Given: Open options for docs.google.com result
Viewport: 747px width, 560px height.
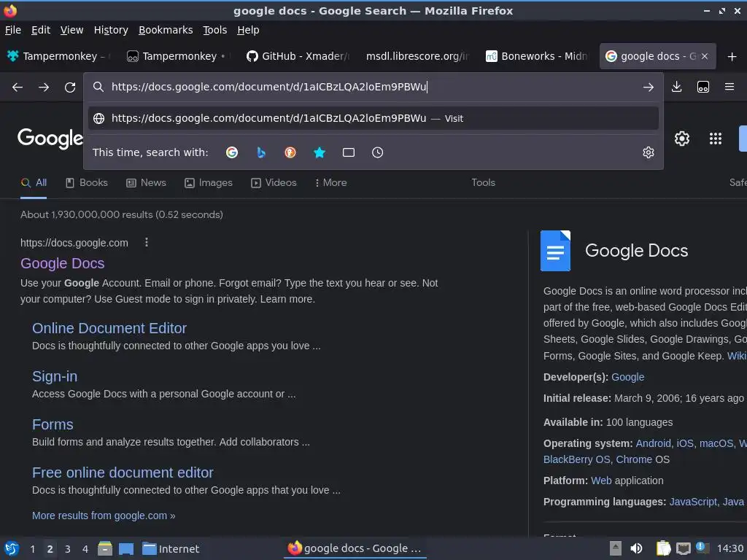Looking at the screenshot, I should tap(146, 242).
